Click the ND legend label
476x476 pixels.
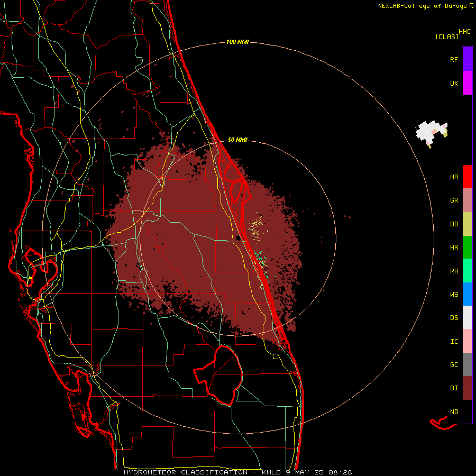click(x=454, y=412)
